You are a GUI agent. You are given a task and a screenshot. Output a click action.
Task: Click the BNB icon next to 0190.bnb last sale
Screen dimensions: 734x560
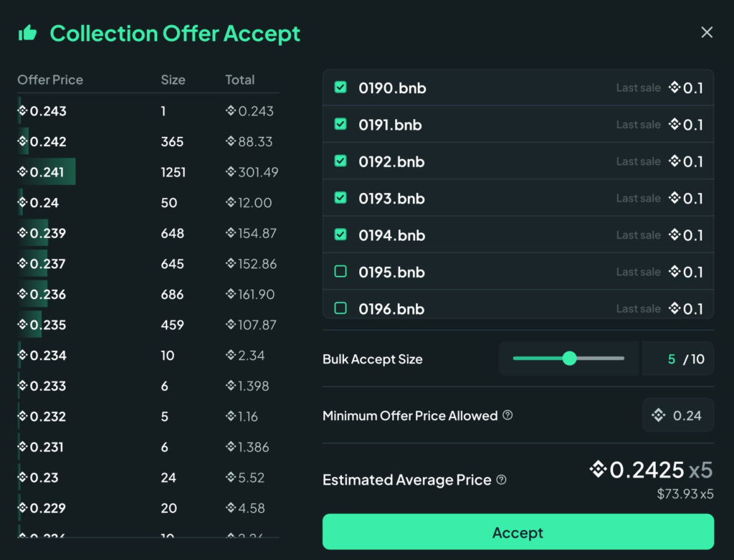click(x=672, y=87)
